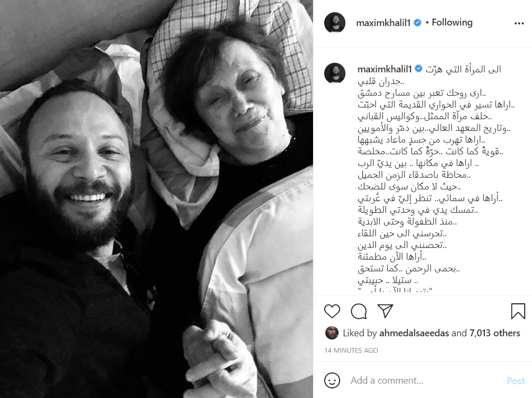Open maximkhalil1 profile picture in header
Image resolution: width=532 pixels, height=398 pixels.
click(334, 23)
